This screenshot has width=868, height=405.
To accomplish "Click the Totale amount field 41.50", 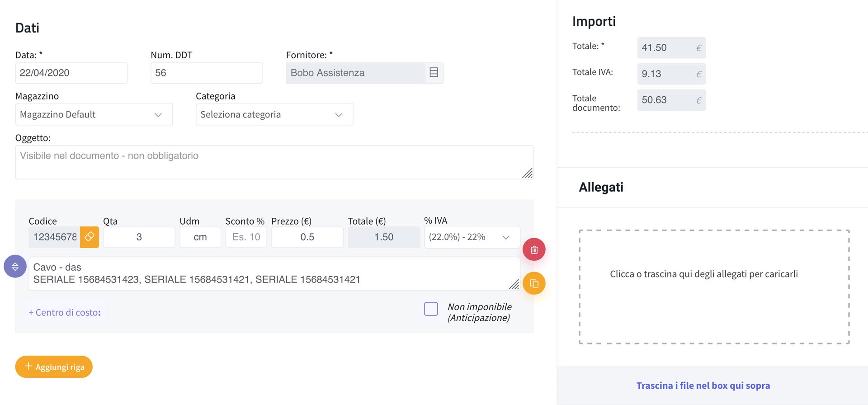I will (671, 48).
